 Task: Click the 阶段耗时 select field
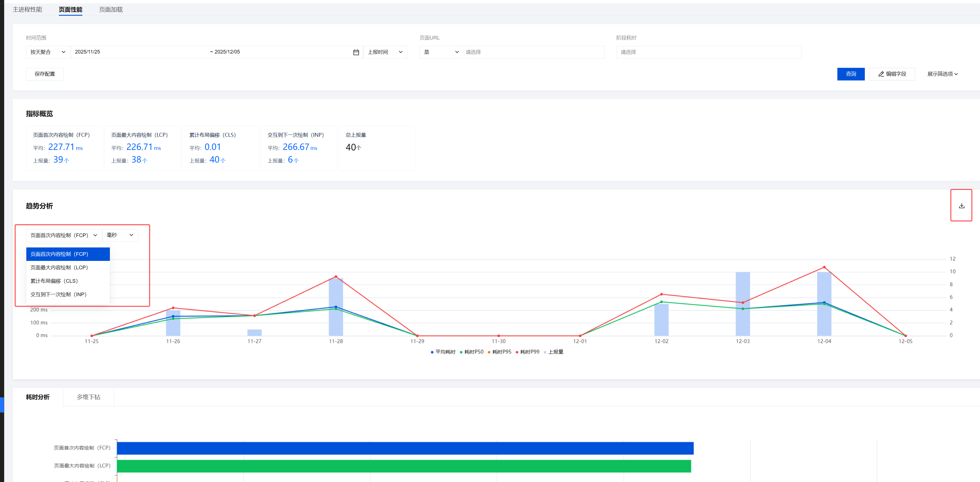pyautogui.click(x=708, y=52)
